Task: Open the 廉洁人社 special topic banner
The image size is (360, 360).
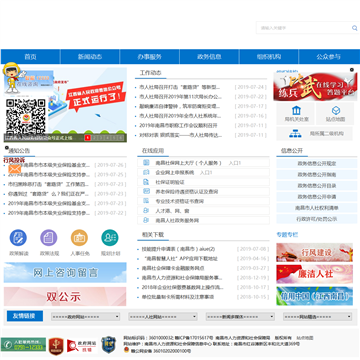Action: click(x=314, y=274)
